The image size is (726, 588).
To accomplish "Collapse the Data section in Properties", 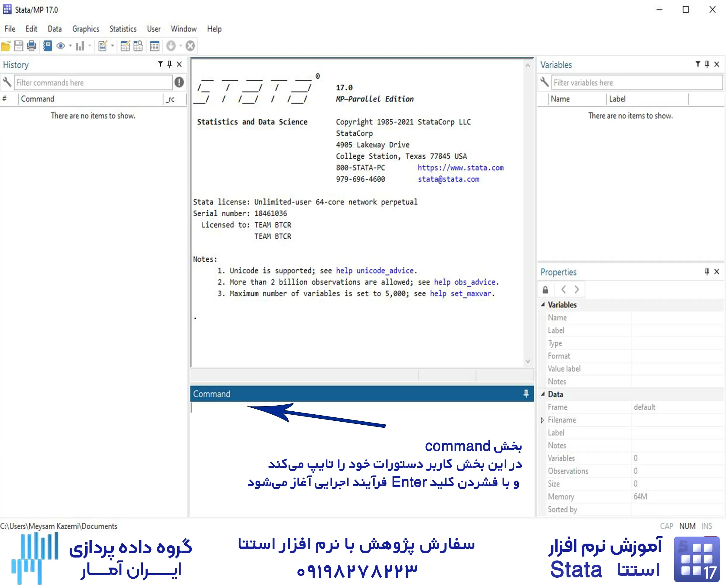I will click(543, 394).
